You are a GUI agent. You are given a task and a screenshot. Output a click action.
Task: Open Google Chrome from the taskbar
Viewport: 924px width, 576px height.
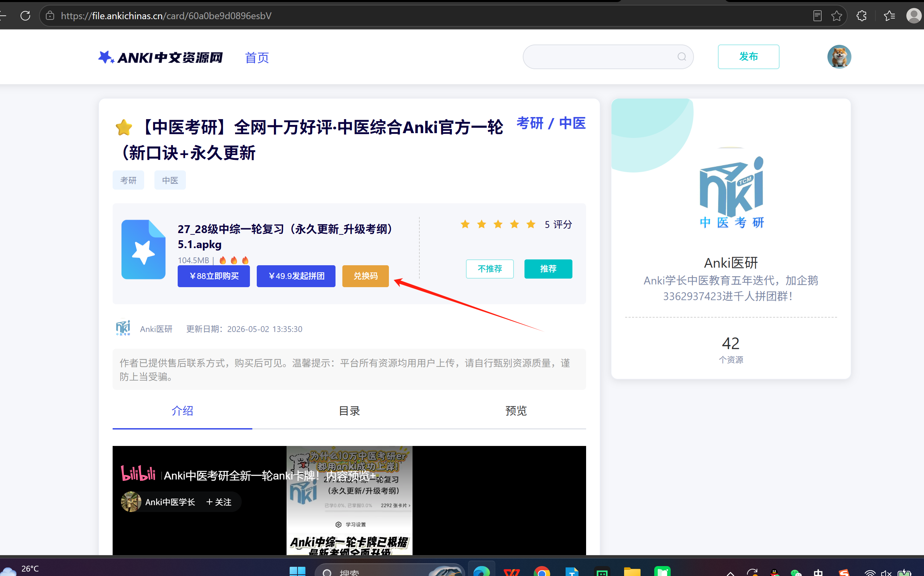[x=542, y=571]
